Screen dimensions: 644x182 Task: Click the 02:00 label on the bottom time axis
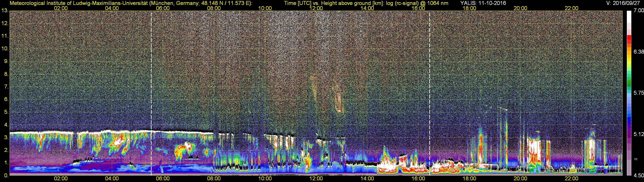[x=61, y=179]
